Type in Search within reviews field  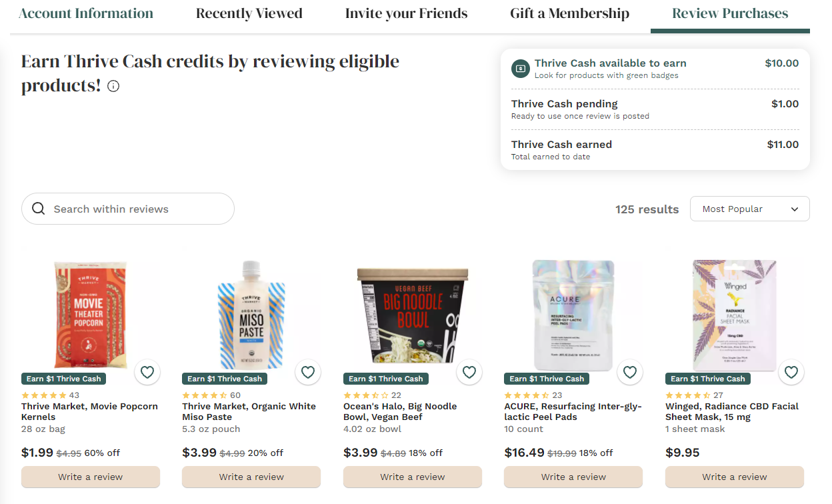point(137,209)
